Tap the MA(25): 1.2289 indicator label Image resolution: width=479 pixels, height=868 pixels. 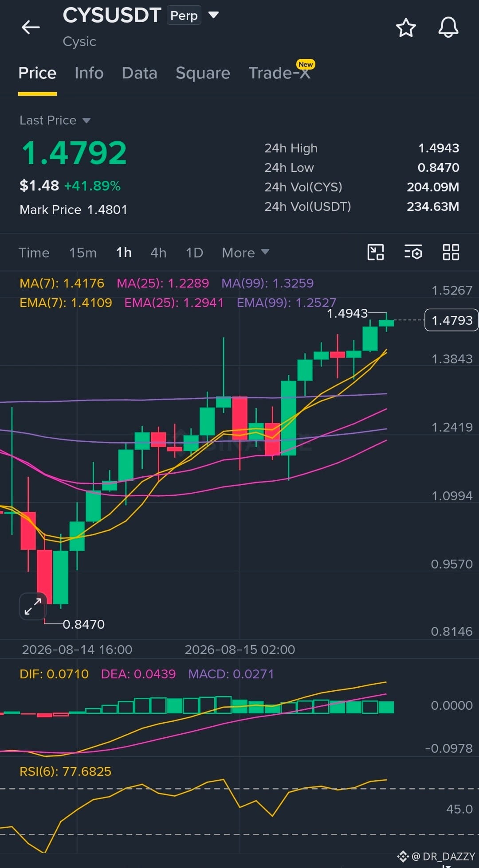coord(162,283)
